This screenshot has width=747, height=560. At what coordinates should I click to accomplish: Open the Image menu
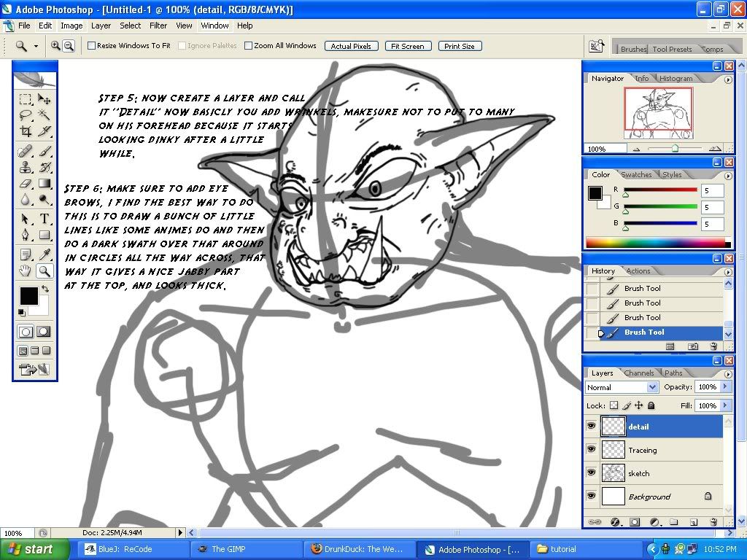coord(71,26)
